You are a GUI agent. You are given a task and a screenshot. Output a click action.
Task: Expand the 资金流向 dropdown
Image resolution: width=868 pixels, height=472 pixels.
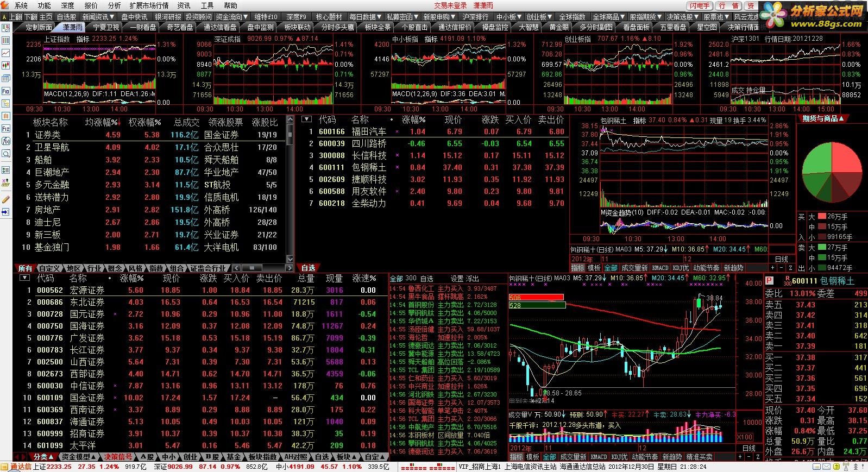[x=231, y=17]
